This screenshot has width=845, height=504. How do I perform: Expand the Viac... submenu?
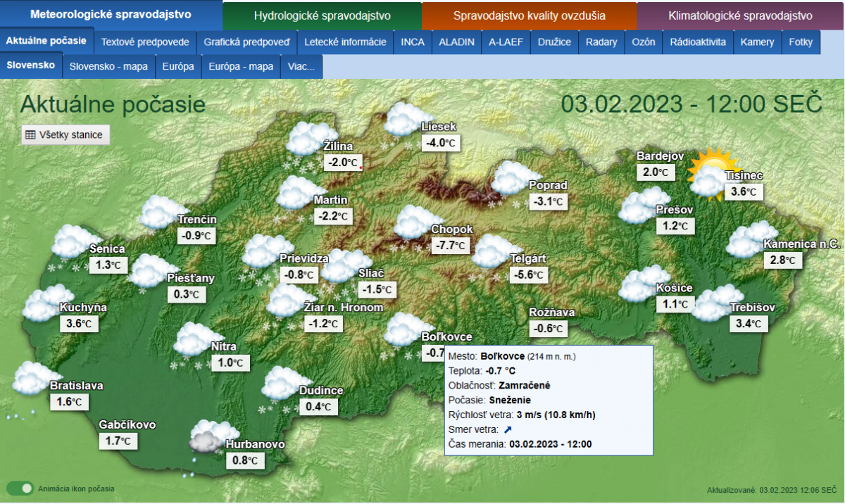pos(301,67)
